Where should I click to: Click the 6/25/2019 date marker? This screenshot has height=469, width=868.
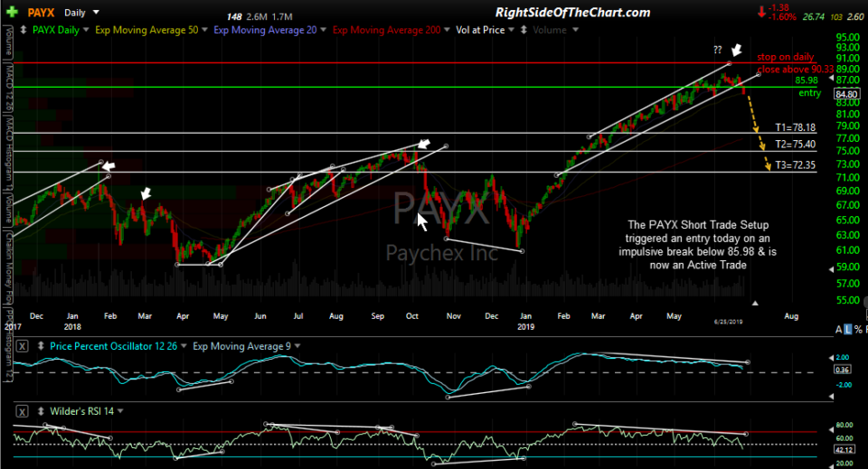pyautogui.click(x=728, y=322)
